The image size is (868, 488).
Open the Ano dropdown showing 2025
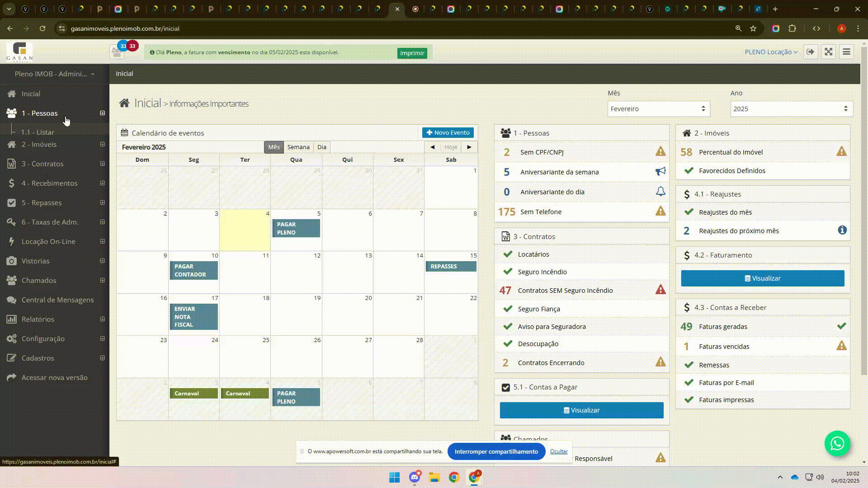(x=792, y=109)
